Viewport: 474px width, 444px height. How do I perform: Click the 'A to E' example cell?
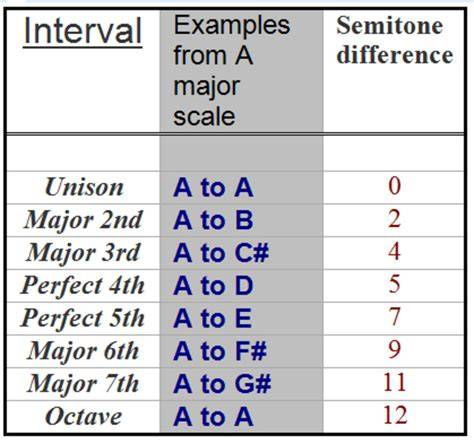(x=212, y=319)
